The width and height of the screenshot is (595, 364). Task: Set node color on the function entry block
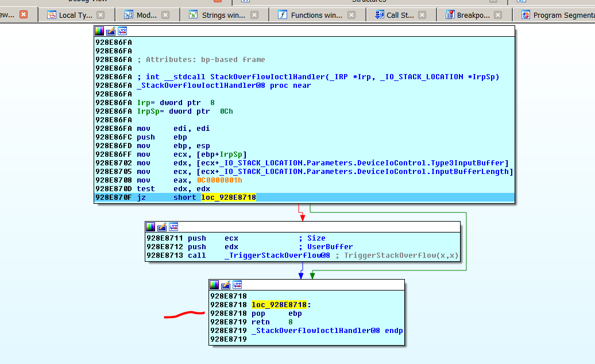pyautogui.click(x=100, y=31)
